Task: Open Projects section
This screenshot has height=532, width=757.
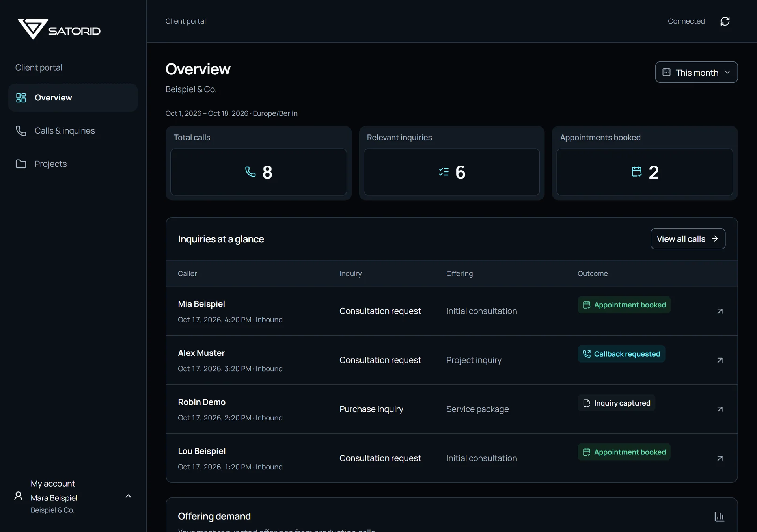Action: [73, 164]
